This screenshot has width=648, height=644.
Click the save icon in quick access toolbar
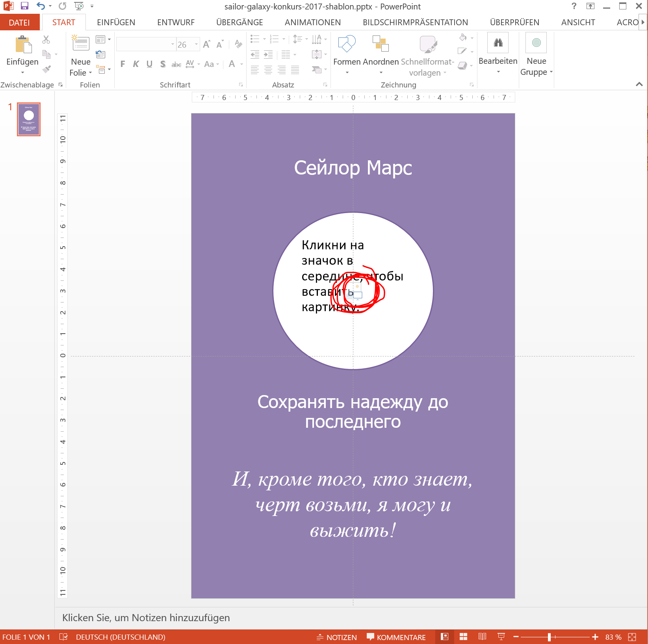[x=24, y=6]
